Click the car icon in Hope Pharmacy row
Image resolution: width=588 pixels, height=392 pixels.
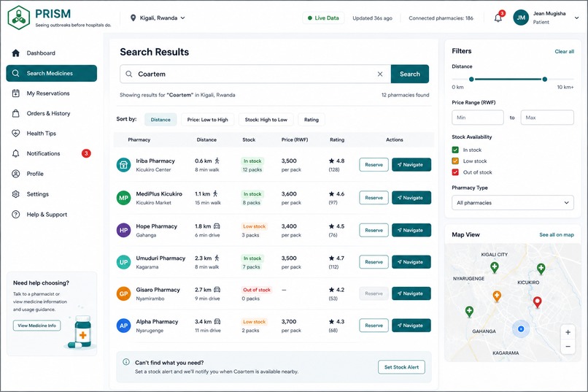click(217, 226)
